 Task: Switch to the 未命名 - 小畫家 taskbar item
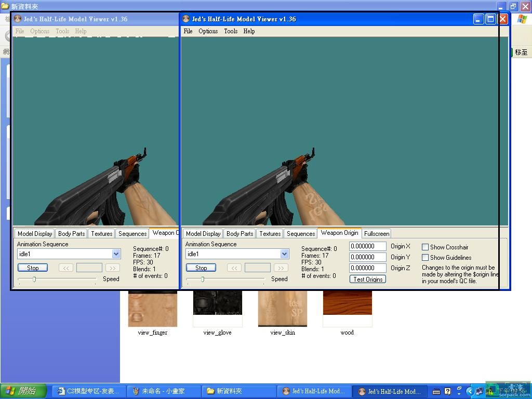(163, 392)
